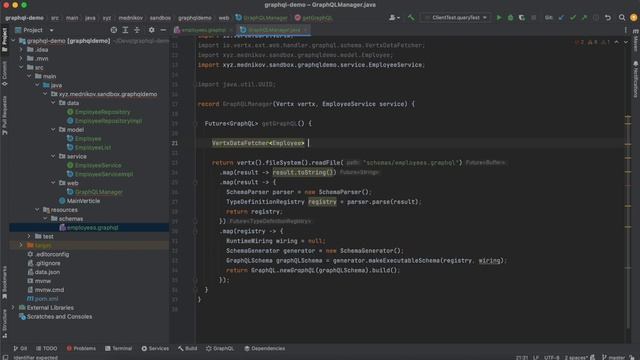Viewport: 640px width, 360px height.
Task: Open MainVerticle in project tree
Action: (x=83, y=201)
